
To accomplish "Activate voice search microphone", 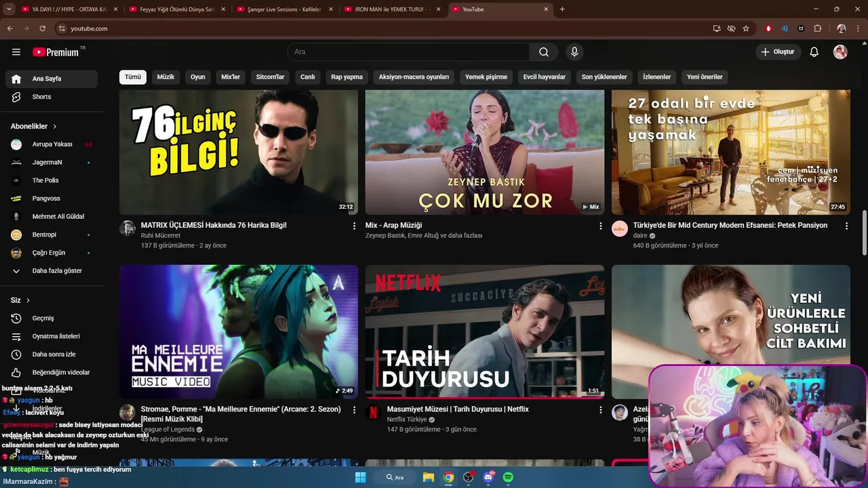I will coord(574,52).
